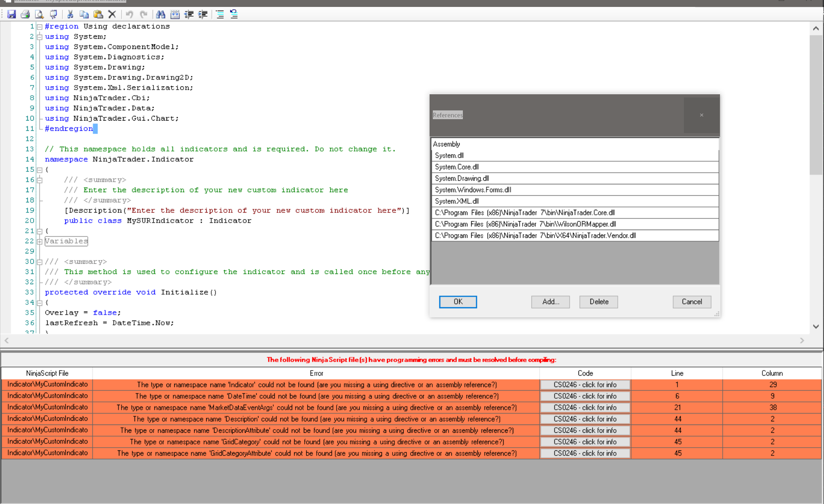Click the Column header in error grid
Screen dimensions: 824x504
click(x=772, y=373)
